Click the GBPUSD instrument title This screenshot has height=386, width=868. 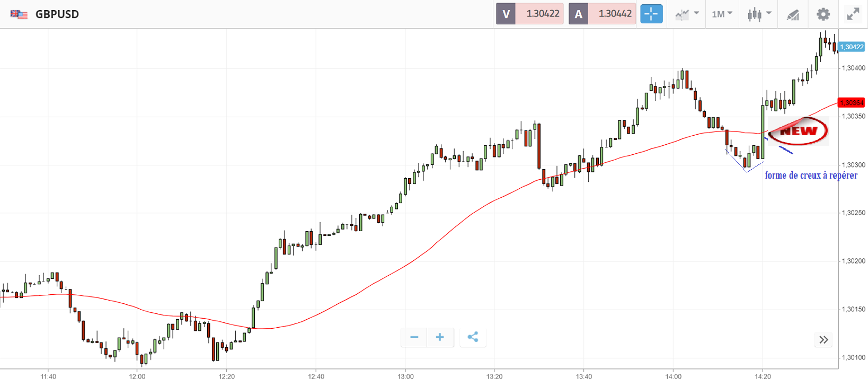pos(57,14)
